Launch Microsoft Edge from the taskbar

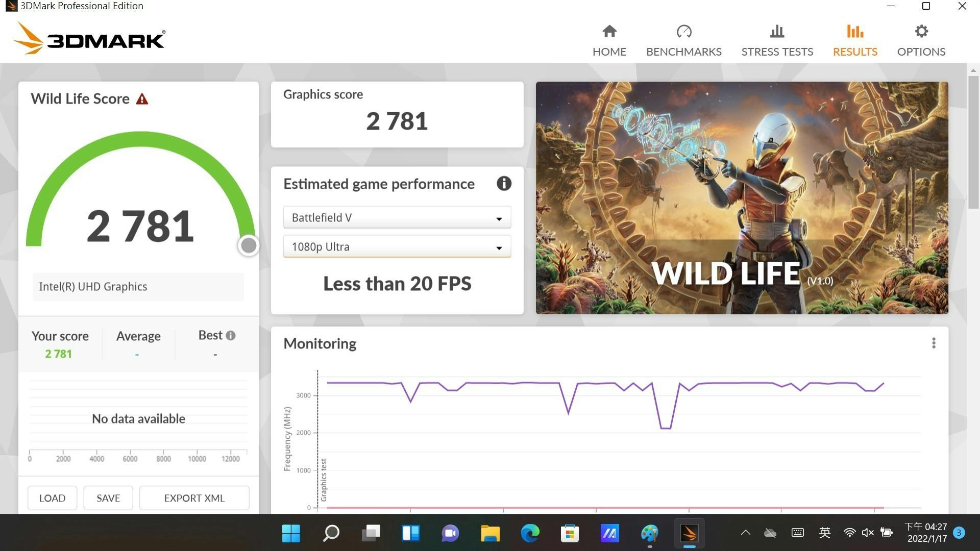click(x=530, y=534)
